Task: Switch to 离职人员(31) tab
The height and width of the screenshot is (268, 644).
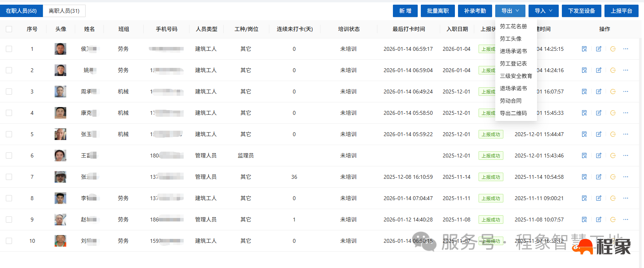Action: pos(64,11)
